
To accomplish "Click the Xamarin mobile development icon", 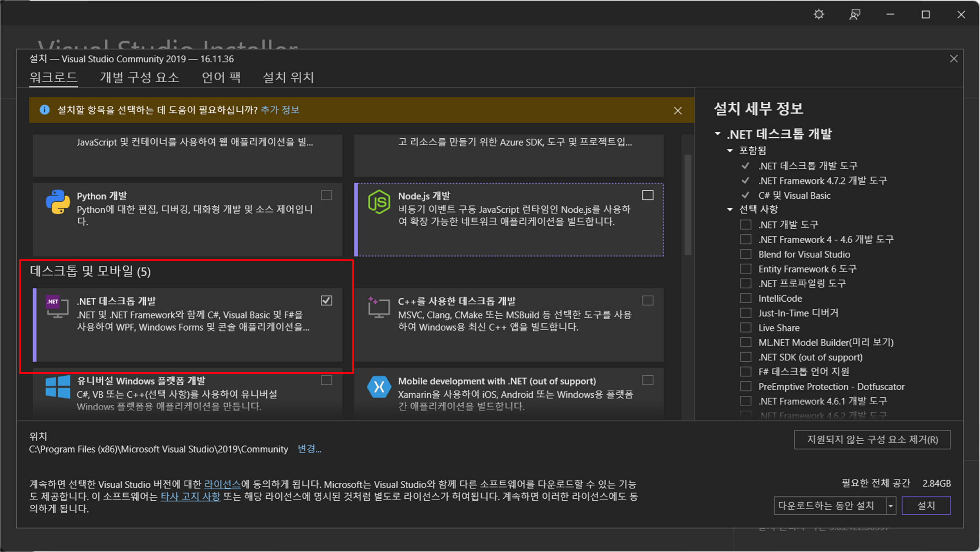I will coord(379,387).
